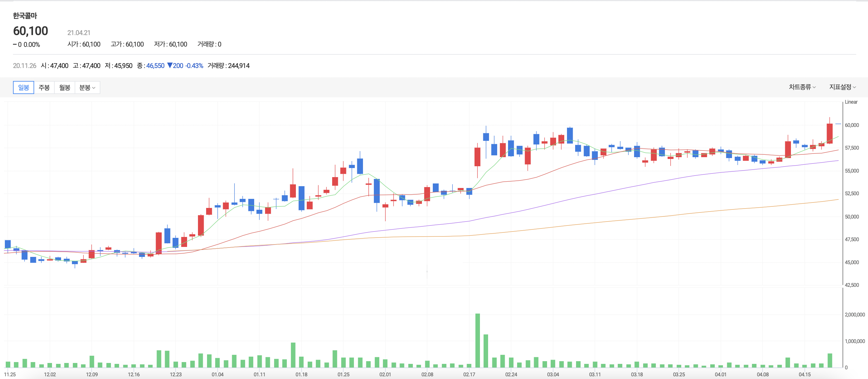
Task: Click the 한국콜마 stock name heading
Action: (25, 15)
